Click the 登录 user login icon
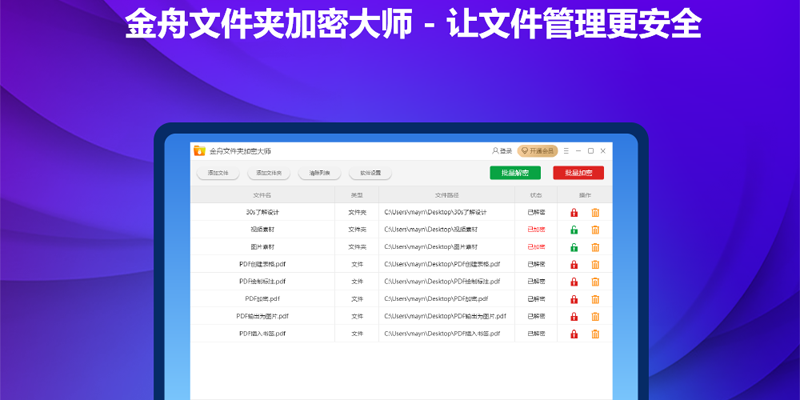This screenshot has width=800, height=400. point(502,151)
